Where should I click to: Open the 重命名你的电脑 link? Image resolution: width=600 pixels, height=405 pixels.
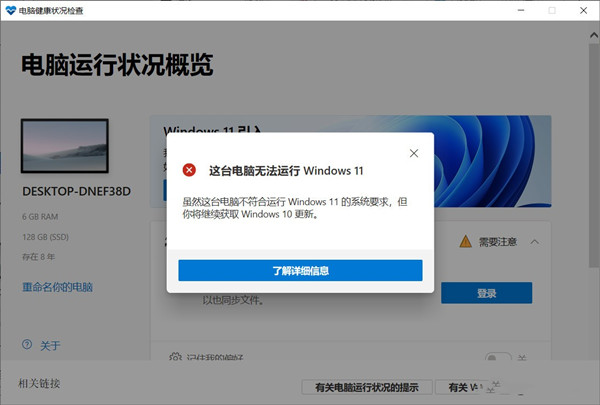pos(57,287)
